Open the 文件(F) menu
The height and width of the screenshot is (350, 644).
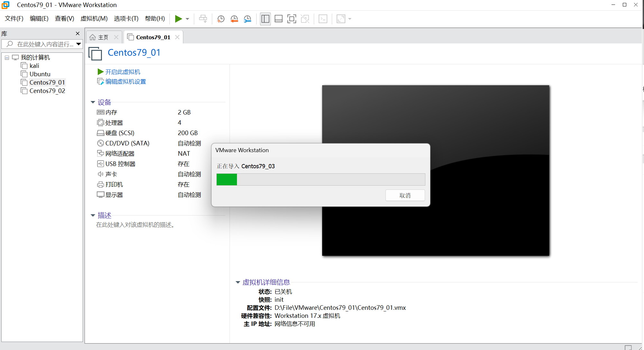[14, 19]
